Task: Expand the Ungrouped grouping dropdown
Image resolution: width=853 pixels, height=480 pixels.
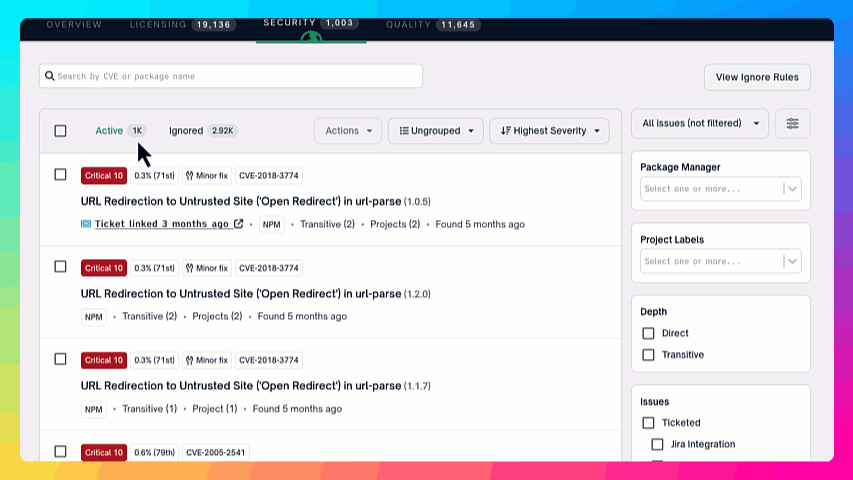Action: [435, 131]
